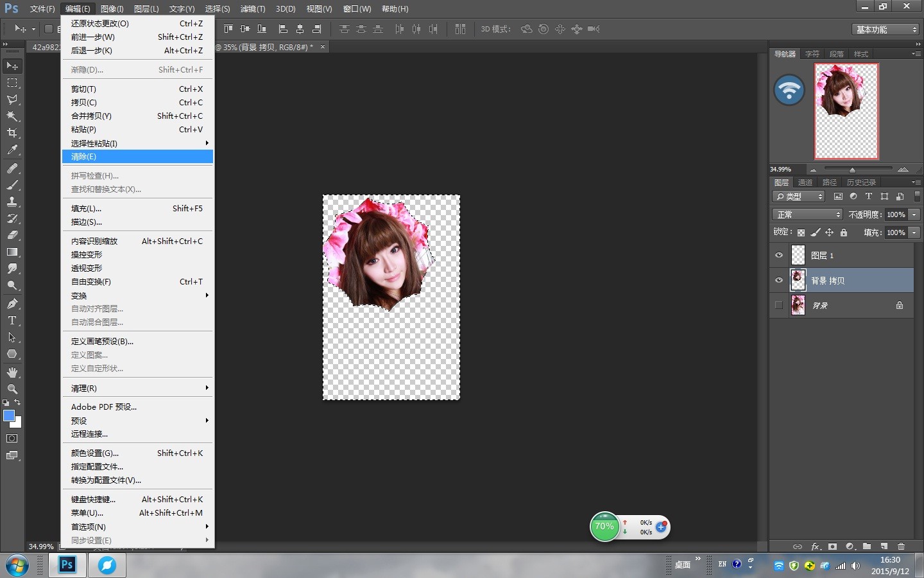
Task: Select the Smudge tool
Action: tap(12, 268)
